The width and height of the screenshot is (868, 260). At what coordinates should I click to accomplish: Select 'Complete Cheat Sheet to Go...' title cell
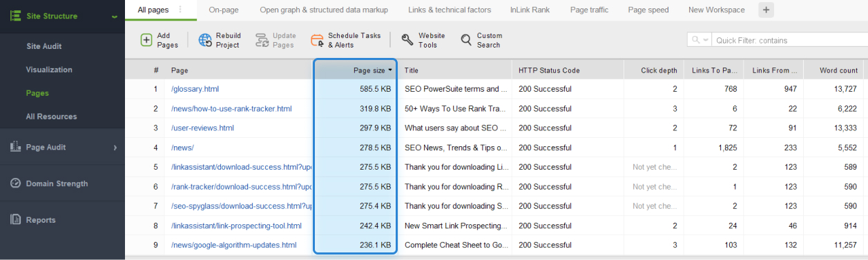[456, 245]
